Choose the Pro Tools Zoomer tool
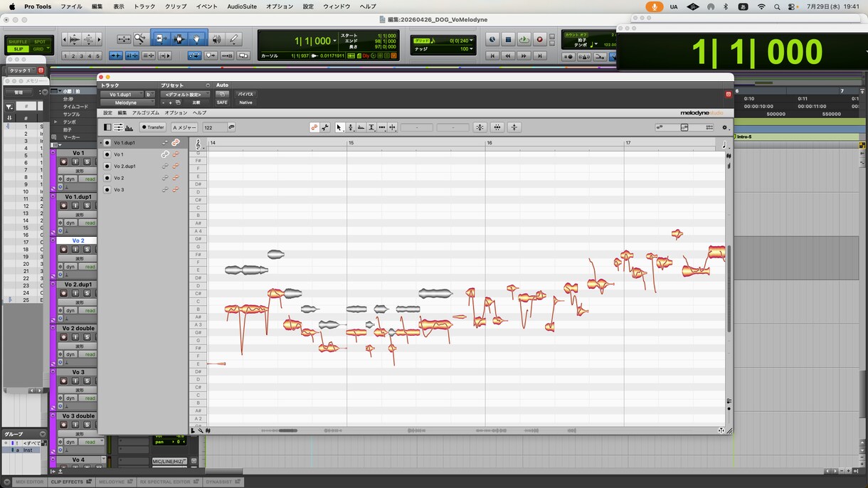Image resolution: width=868 pixels, height=488 pixels. pyautogui.click(x=140, y=39)
